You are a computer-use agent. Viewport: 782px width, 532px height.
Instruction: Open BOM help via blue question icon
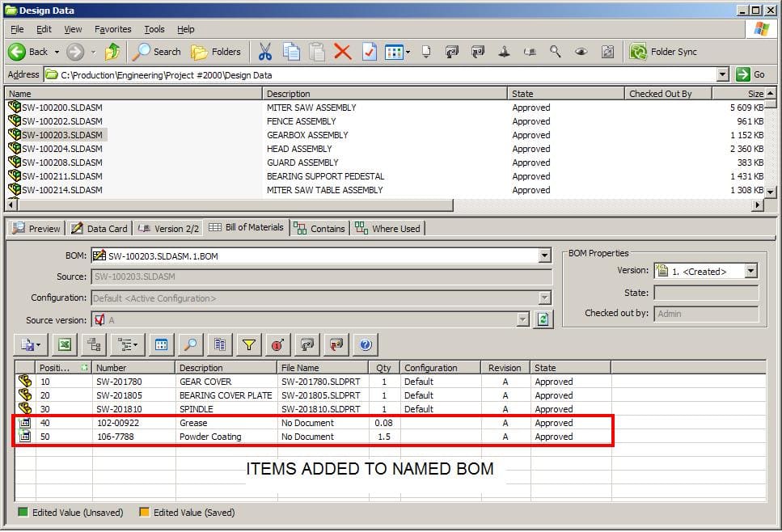[x=366, y=345]
